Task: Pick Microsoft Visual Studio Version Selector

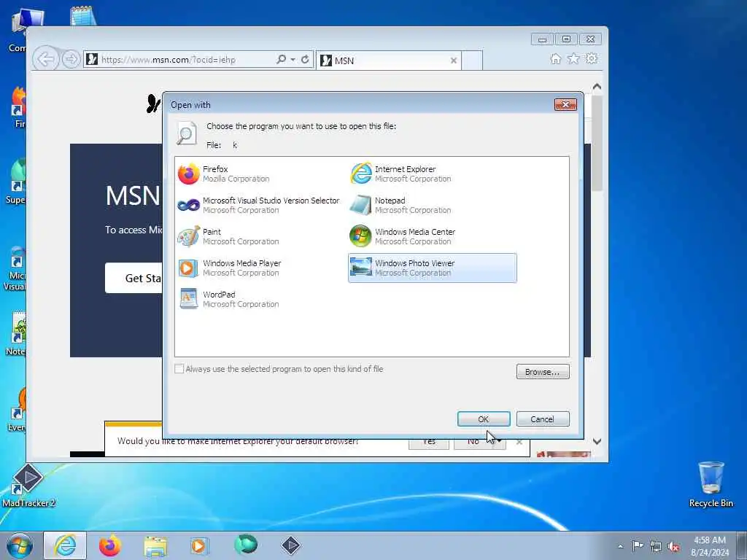Action: pos(259,205)
